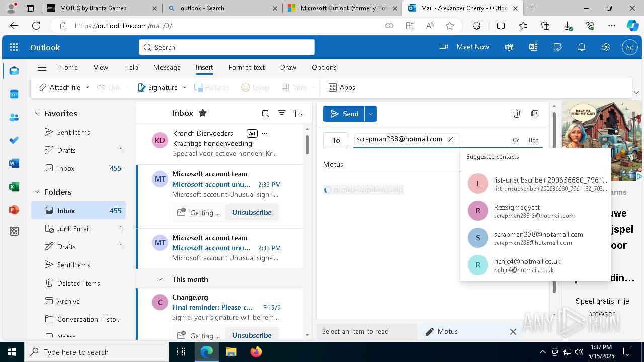Switch to the Format text tab
The image size is (644, 362).
(247, 67)
